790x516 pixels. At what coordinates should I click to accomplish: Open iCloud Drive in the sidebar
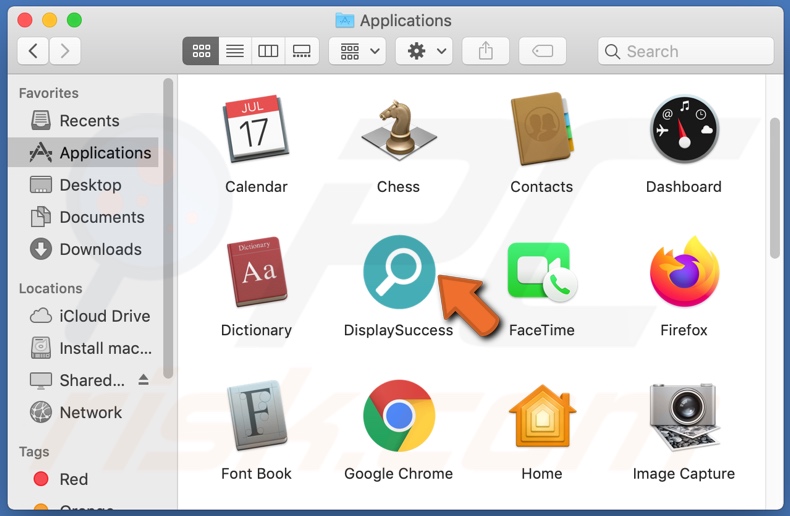(104, 316)
